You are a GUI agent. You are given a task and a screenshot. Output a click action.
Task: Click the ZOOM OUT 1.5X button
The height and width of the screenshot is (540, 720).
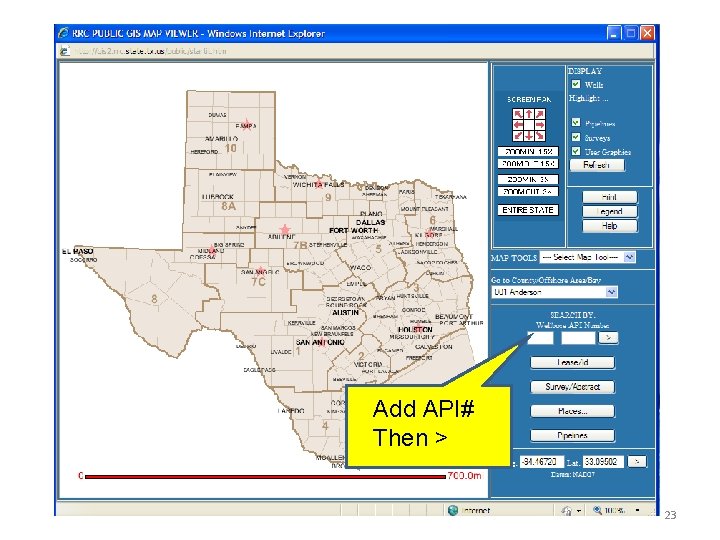coord(528,164)
